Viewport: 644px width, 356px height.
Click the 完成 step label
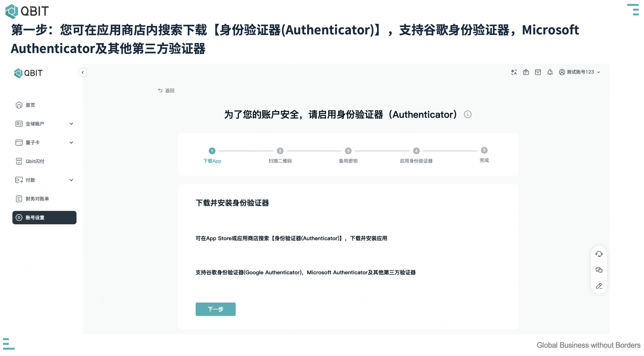tap(484, 160)
